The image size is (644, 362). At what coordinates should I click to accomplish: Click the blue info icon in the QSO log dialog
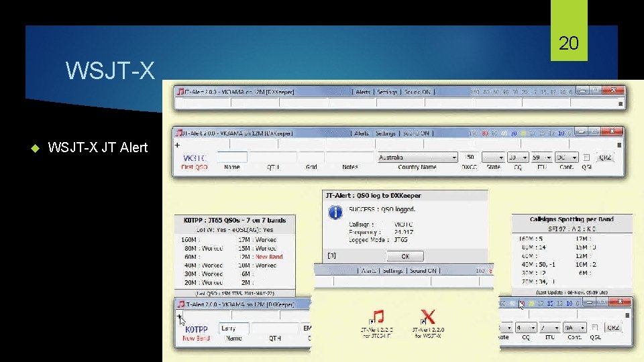point(335,213)
